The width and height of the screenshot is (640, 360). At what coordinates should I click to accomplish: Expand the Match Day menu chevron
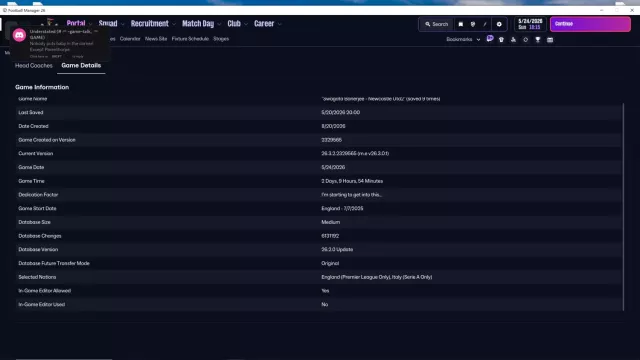click(x=219, y=24)
